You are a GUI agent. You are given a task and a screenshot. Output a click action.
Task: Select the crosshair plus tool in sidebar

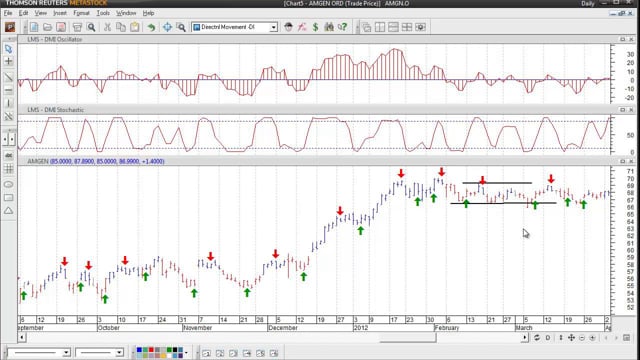click(8, 61)
